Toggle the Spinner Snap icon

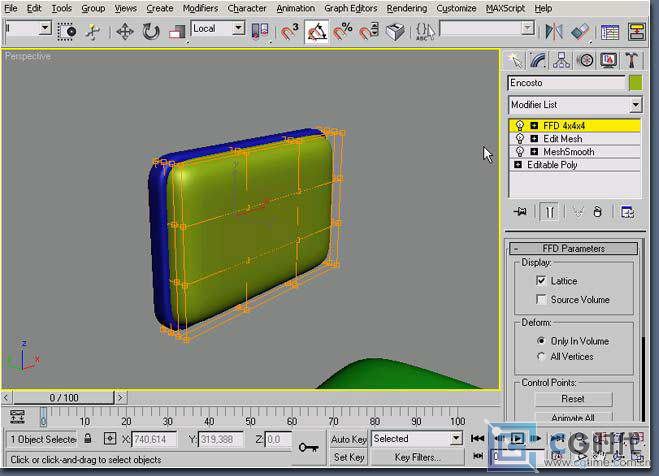click(369, 32)
